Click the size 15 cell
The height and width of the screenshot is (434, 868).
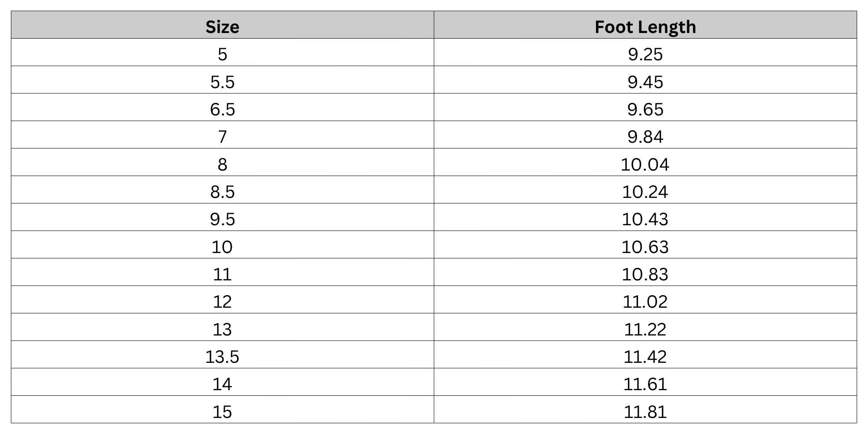(222, 409)
